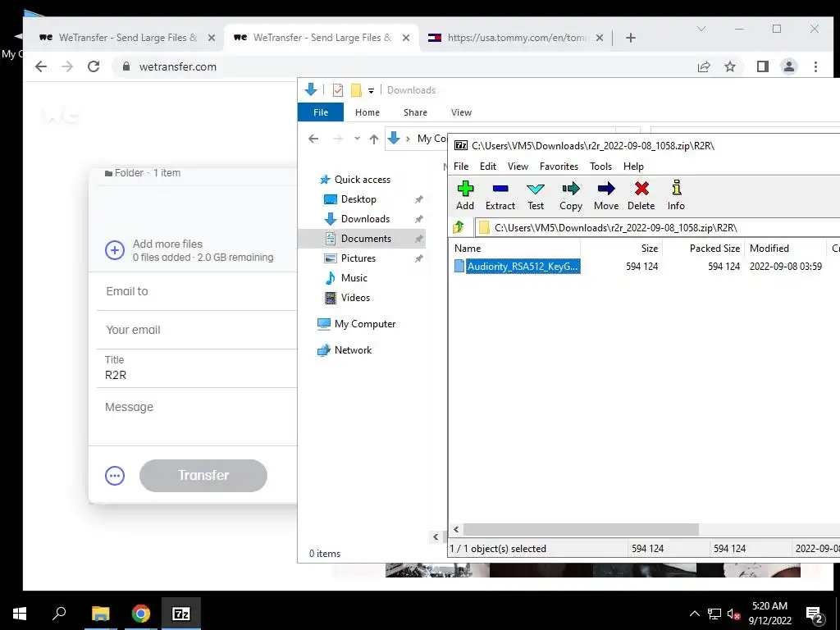Click the New Folder icon in Explorer title bar

click(356, 90)
